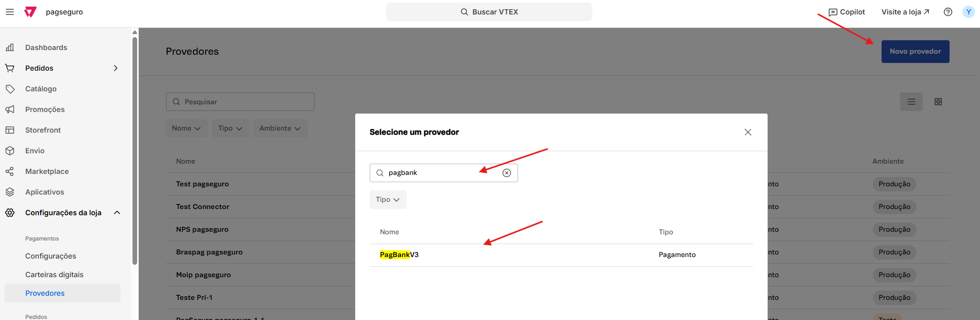This screenshot has width=980, height=320.
Task: Go to Carteiras digitais
Action: pyautogui.click(x=54, y=275)
